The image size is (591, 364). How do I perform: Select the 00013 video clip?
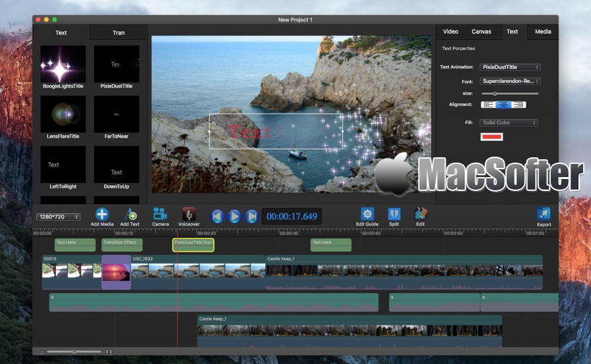pyautogui.click(x=72, y=272)
